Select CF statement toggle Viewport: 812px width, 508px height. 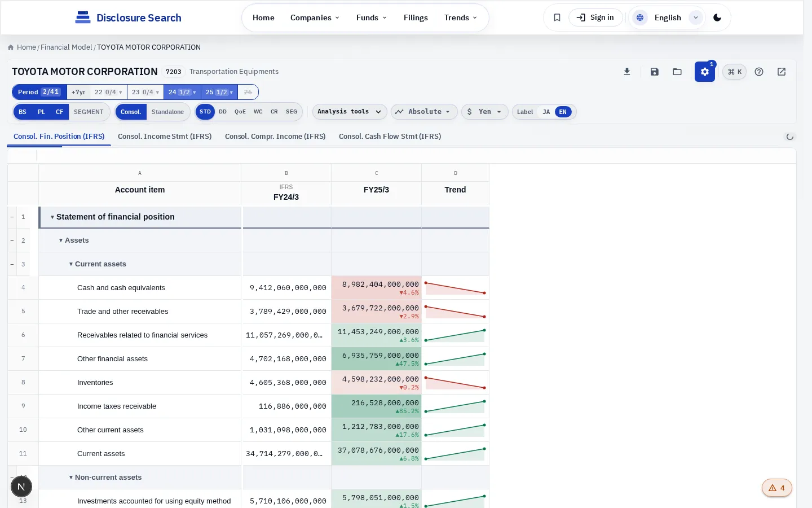coord(59,112)
